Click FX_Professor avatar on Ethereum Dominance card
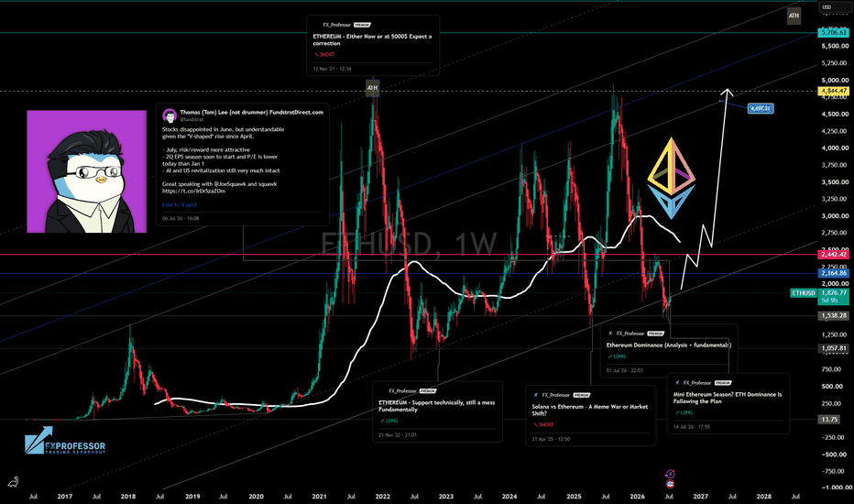Screen dimensions: 854x504 tap(610, 334)
